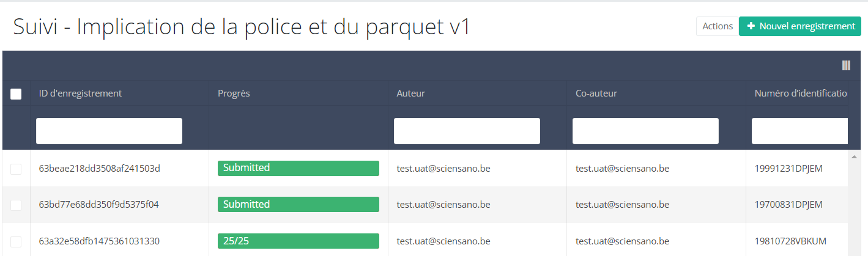Viewport: 868px width, 256px height.
Task: Focus the ID d'enregistrement filter field
Action: coord(109,131)
